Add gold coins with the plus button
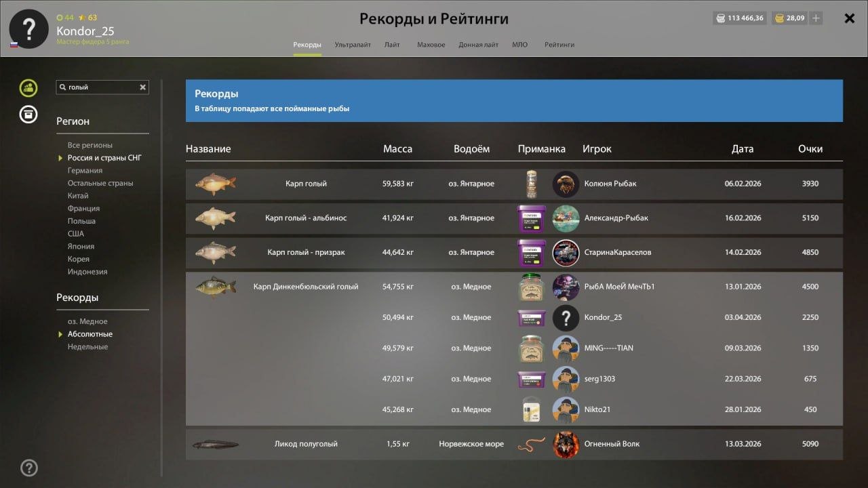The image size is (868, 488). coord(816,18)
